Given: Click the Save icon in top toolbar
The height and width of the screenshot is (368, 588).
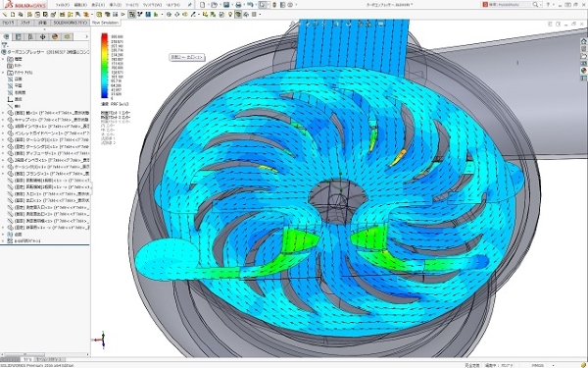Looking at the screenshot, I should pyautogui.click(x=226, y=5).
